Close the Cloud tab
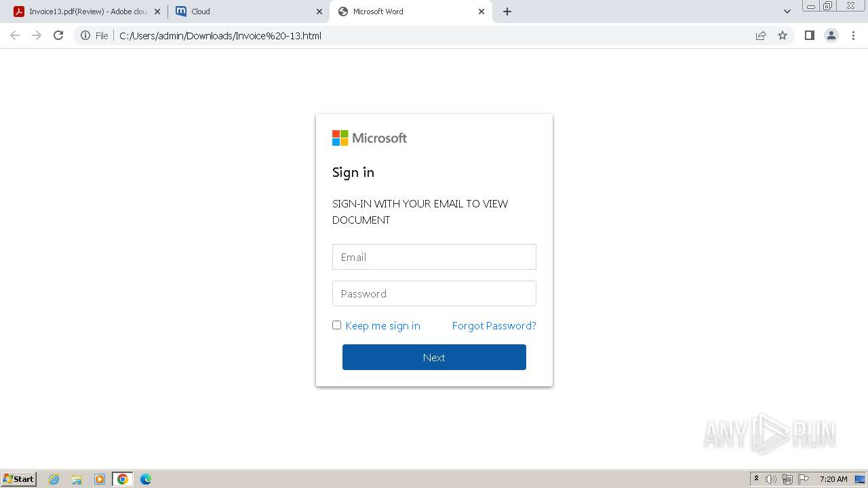Viewport: 868px width, 488px height. click(319, 12)
